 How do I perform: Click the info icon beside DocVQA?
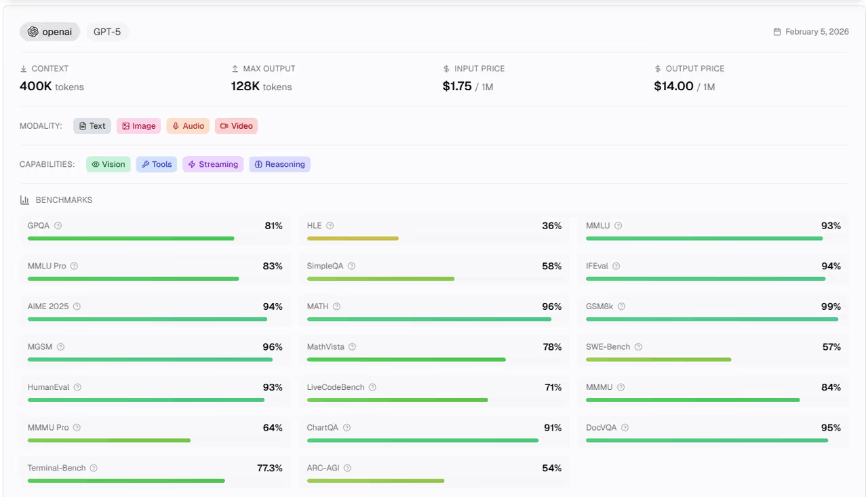pyautogui.click(x=625, y=428)
